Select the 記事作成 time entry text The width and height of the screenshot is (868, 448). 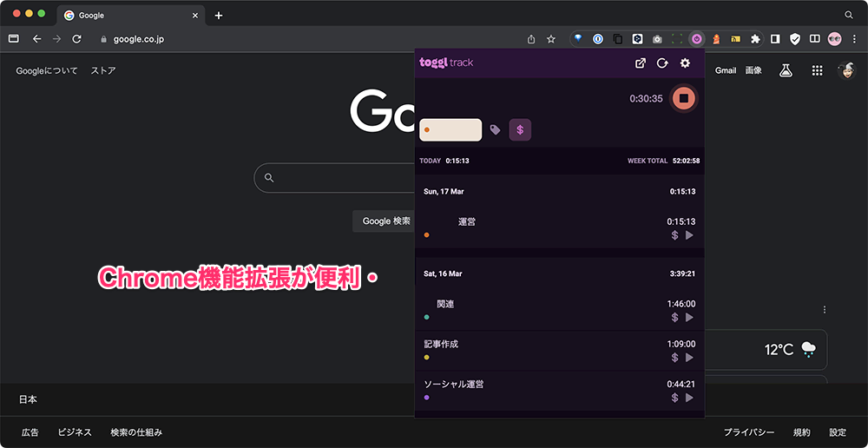coord(441,344)
